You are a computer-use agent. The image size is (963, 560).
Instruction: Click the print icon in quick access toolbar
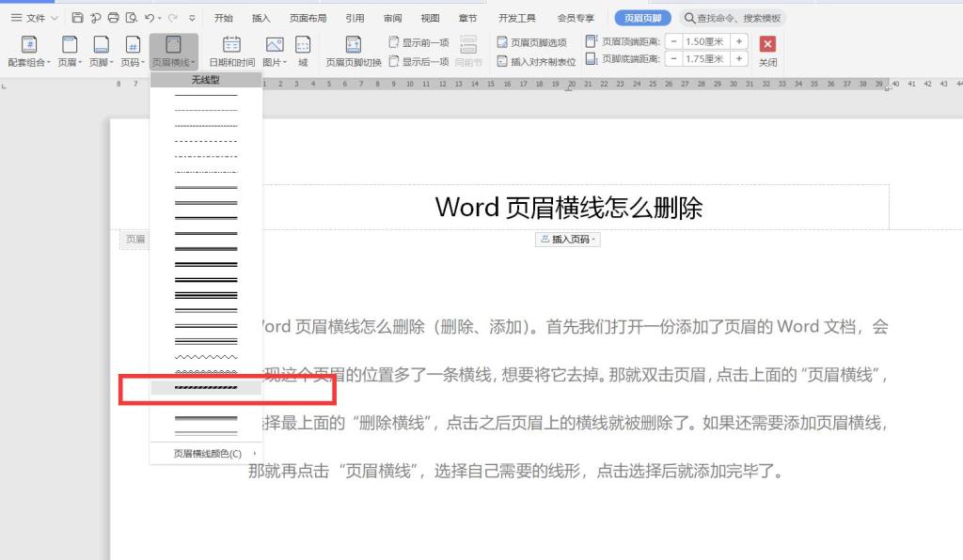coord(114,18)
